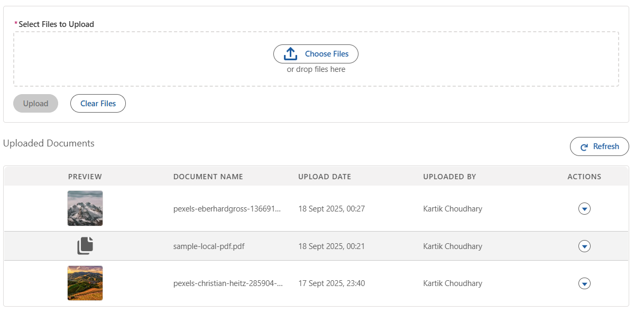This screenshot has width=644, height=313.
Task: Click the Actions column header
Action: tap(584, 177)
